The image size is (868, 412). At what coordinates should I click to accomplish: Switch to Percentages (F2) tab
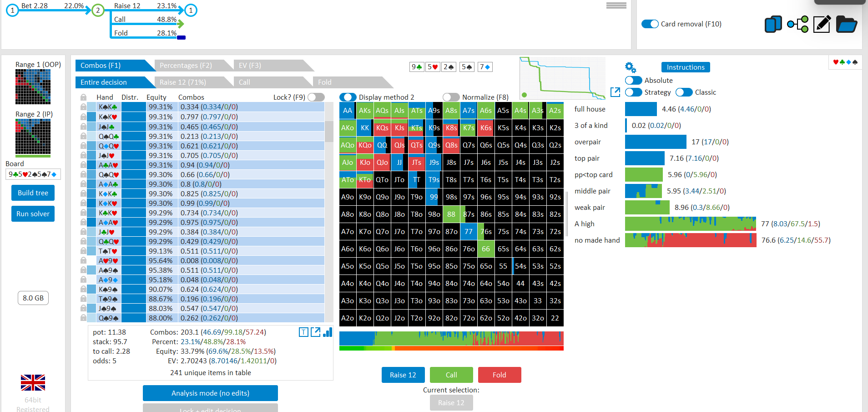[x=194, y=66]
